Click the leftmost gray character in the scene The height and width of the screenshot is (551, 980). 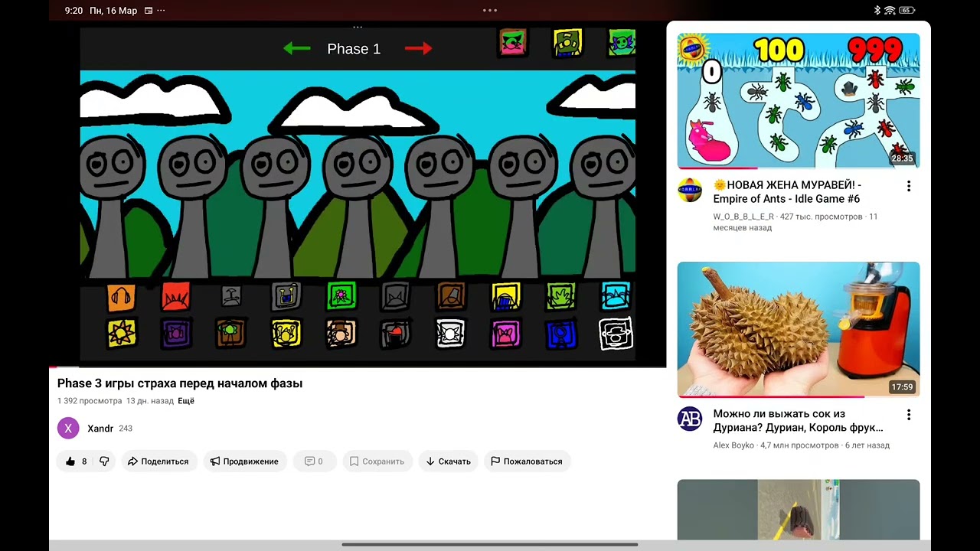click(x=112, y=207)
